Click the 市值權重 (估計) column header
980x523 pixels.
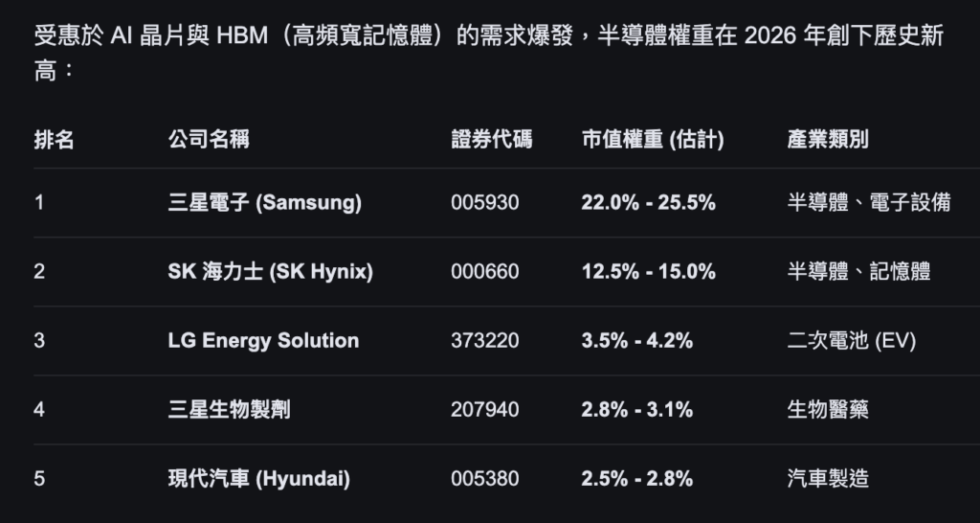pyautogui.click(x=653, y=140)
